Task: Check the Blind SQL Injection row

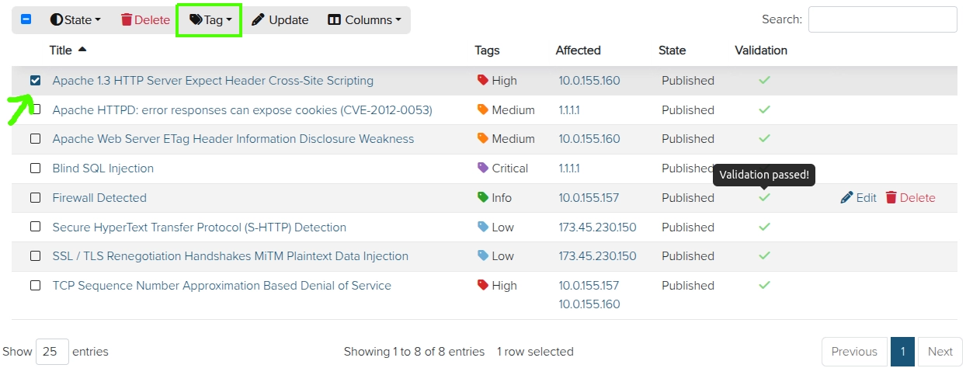Action: 35,168
